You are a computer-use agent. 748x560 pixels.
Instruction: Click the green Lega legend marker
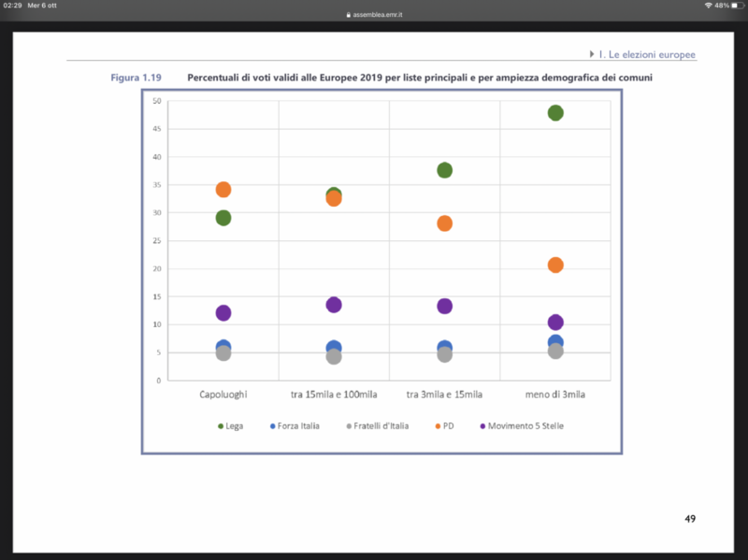(221, 426)
